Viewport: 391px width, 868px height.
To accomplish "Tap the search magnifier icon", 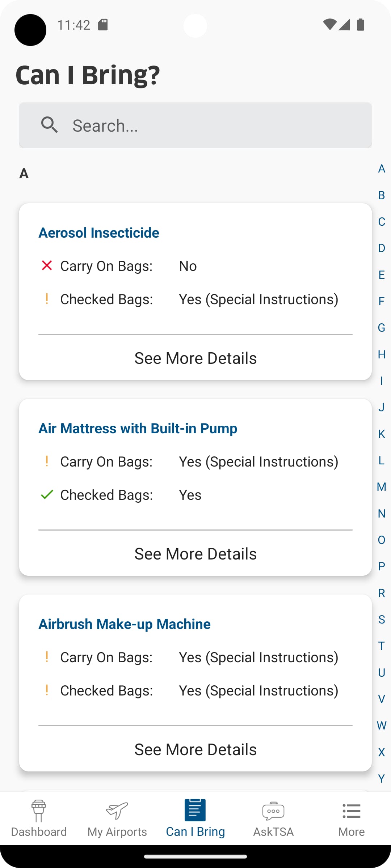I will coord(49,125).
